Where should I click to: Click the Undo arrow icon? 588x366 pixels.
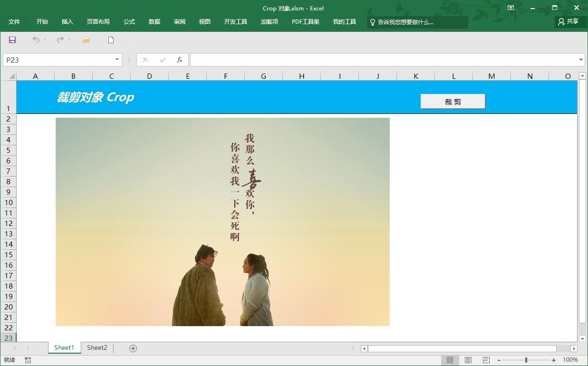[x=36, y=40]
